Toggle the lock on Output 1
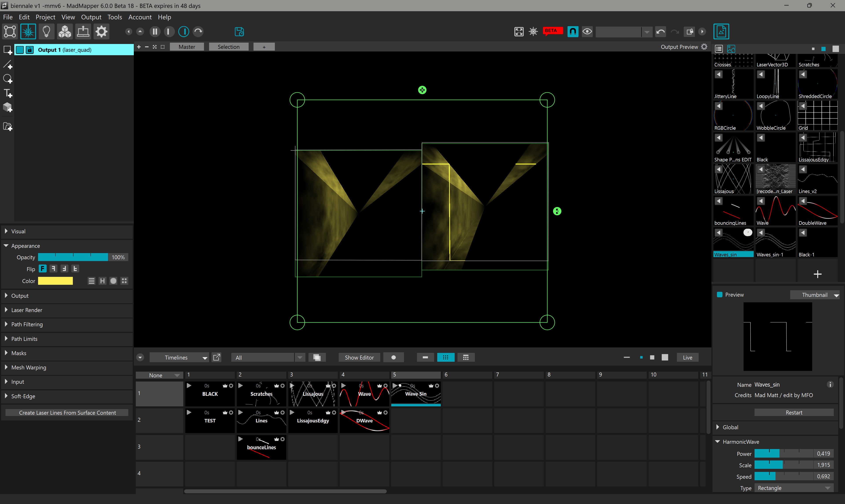Image resolution: width=845 pixels, height=504 pixels. coord(29,49)
